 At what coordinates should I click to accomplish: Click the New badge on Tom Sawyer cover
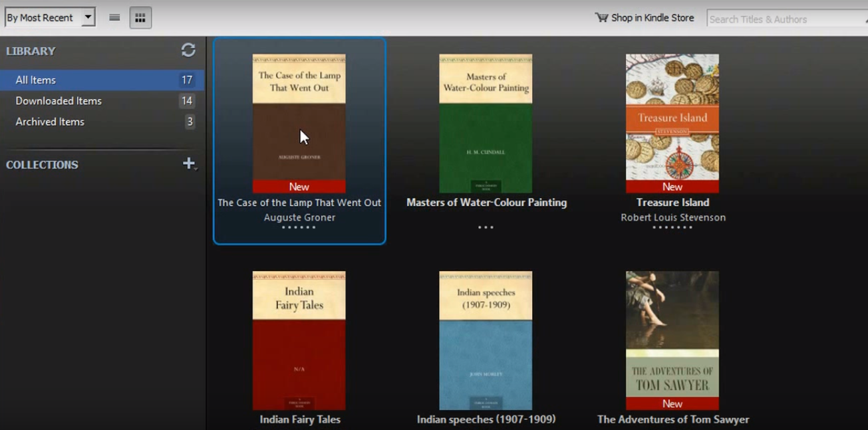tap(672, 403)
